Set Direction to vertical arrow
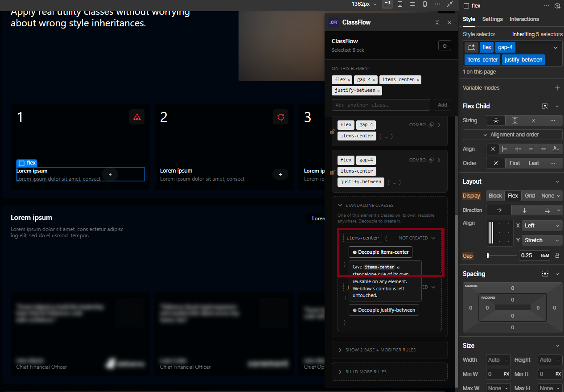564x392 pixels. [524, 210]
